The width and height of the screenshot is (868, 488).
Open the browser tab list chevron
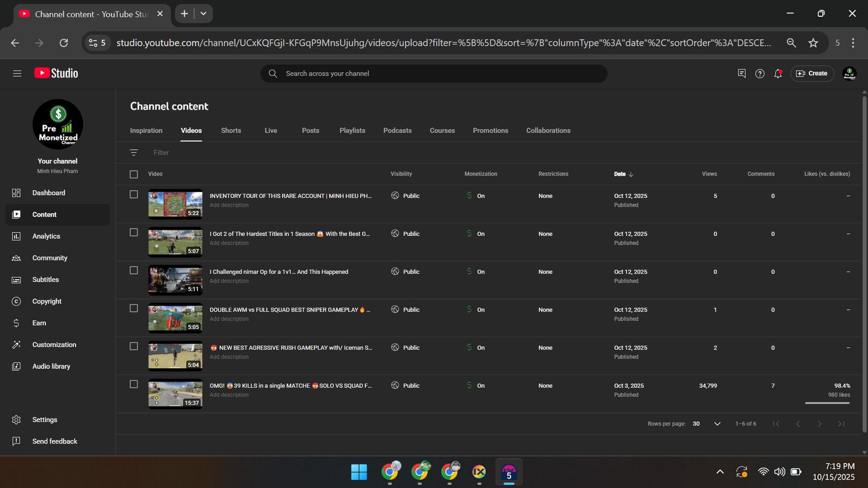point(203,14)
